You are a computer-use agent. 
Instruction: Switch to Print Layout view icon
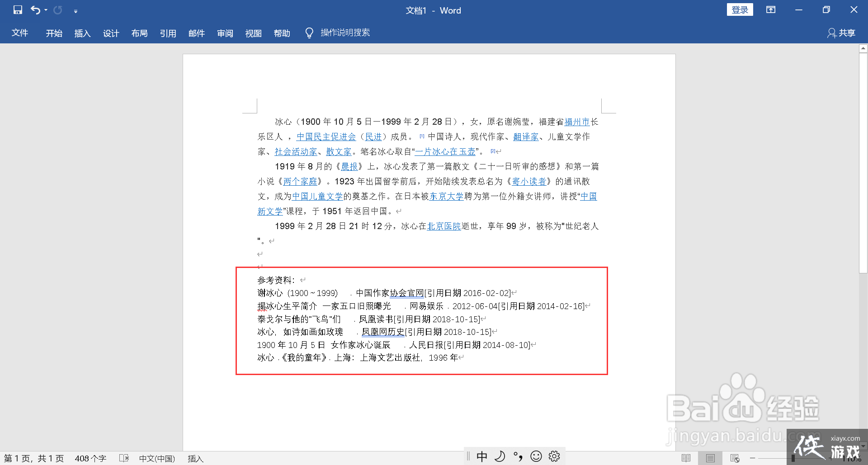[710, 458]
